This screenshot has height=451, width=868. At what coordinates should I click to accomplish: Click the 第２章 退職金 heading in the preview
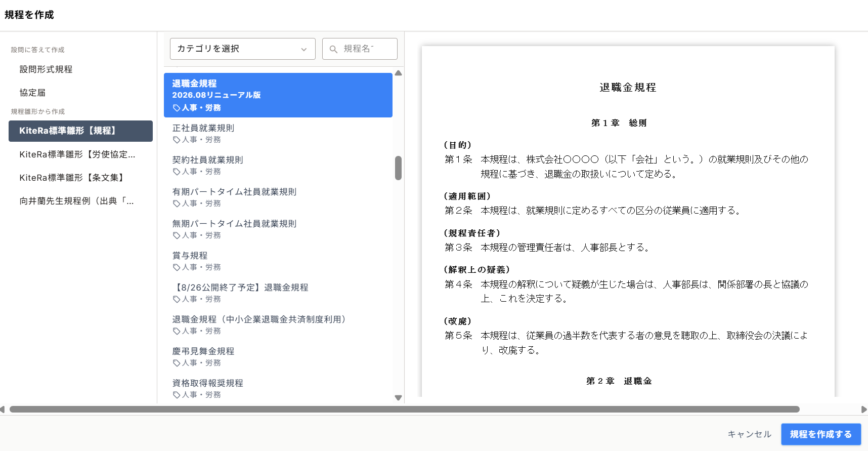tap(619, 381)
